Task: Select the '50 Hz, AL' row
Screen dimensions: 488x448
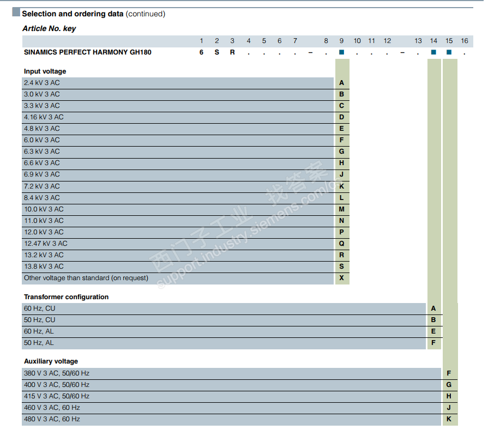Action: click(224, 343)
